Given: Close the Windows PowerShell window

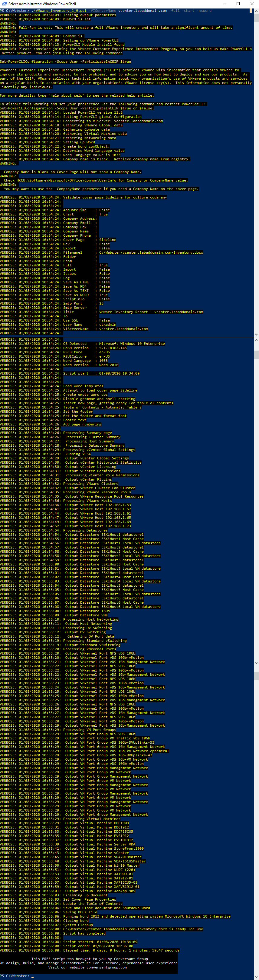Looking at the screenshot, I should [x=252, y=4].
